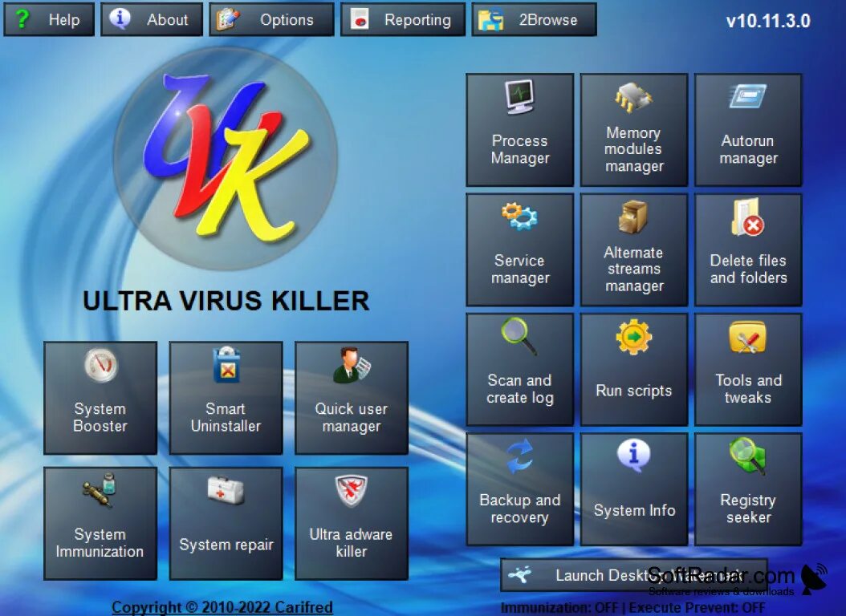Screen dimensions: 846x616
Task: Follow the Copyright 2010-2022 Carifred link
Action: 222,607
